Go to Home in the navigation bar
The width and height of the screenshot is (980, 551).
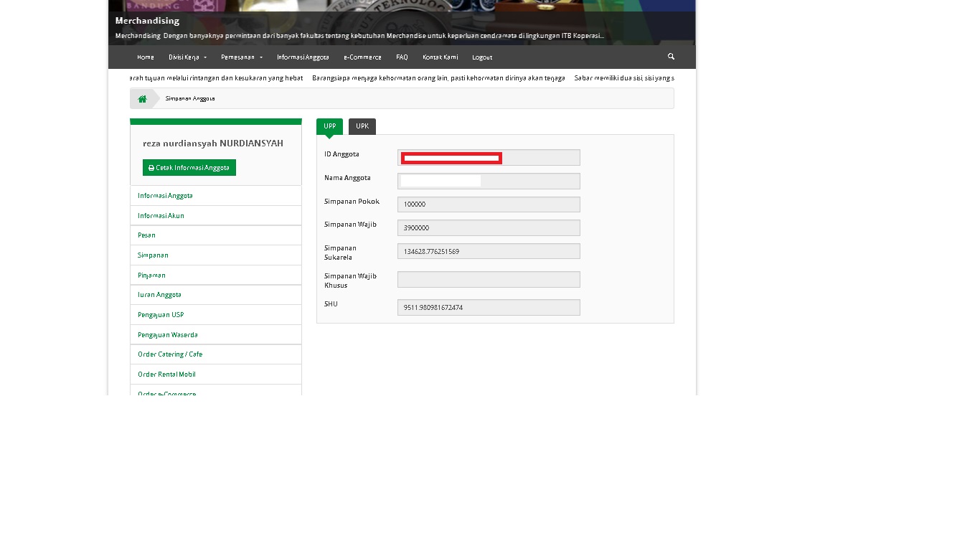(x=145, y=57)
